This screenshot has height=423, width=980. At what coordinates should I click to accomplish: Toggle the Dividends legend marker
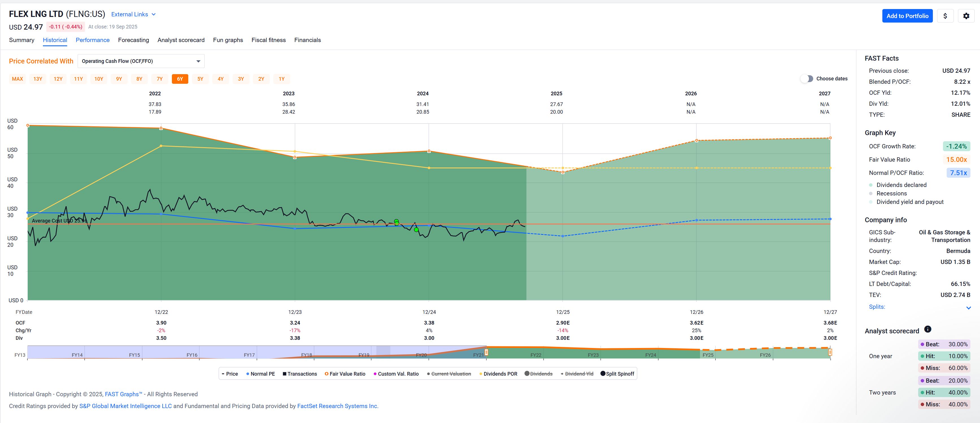(x=527, y=374)
